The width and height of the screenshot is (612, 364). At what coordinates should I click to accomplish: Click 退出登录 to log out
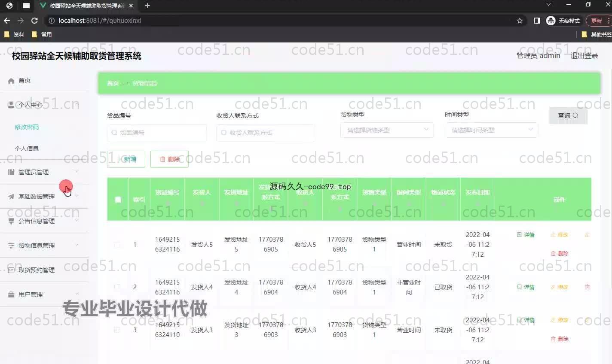coord(584,56)
